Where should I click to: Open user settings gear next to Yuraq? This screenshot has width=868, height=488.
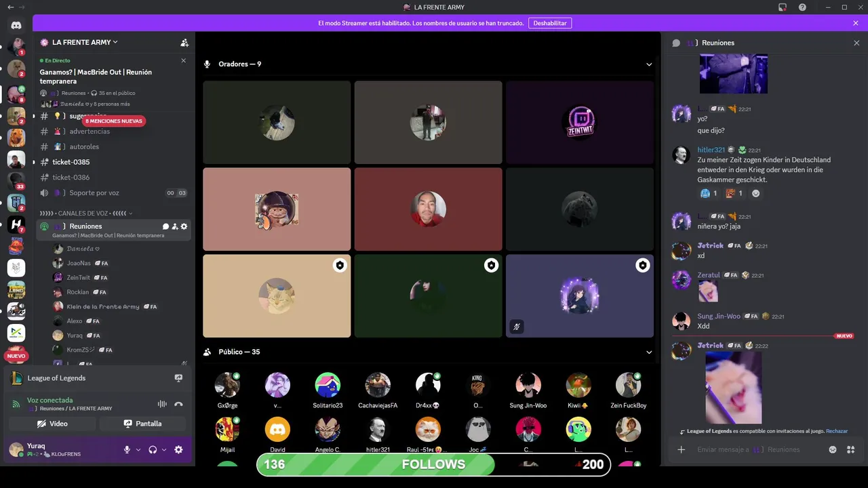click(x=178, y=449)
